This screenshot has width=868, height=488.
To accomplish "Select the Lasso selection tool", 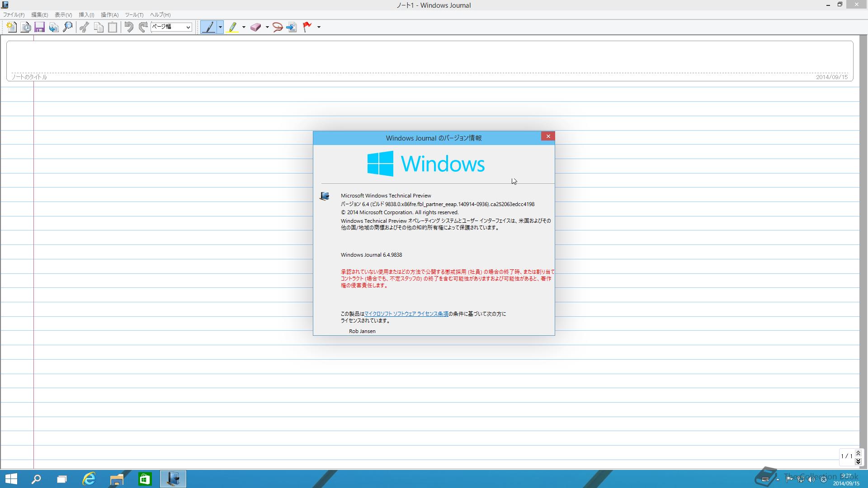I will coord(278,27).
